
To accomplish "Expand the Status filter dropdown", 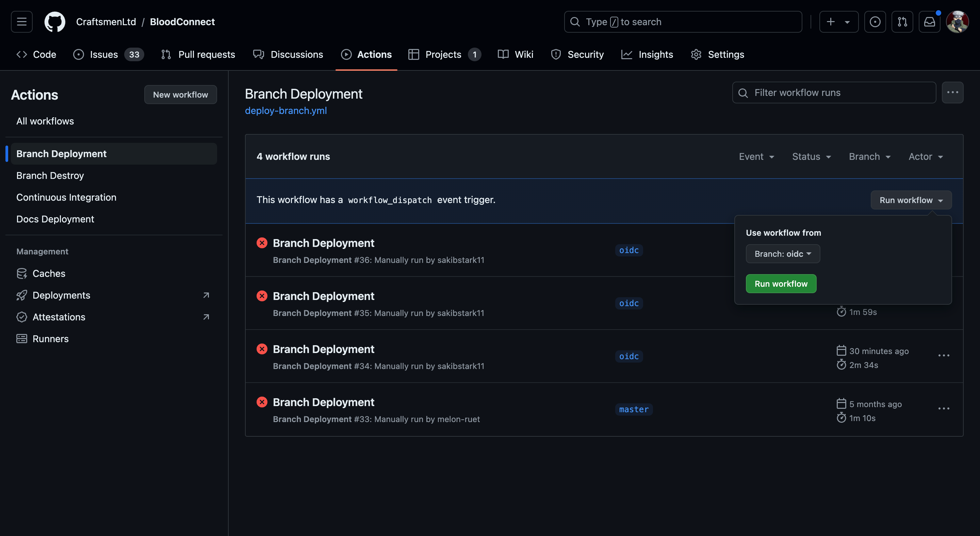I will coord(812,157).
